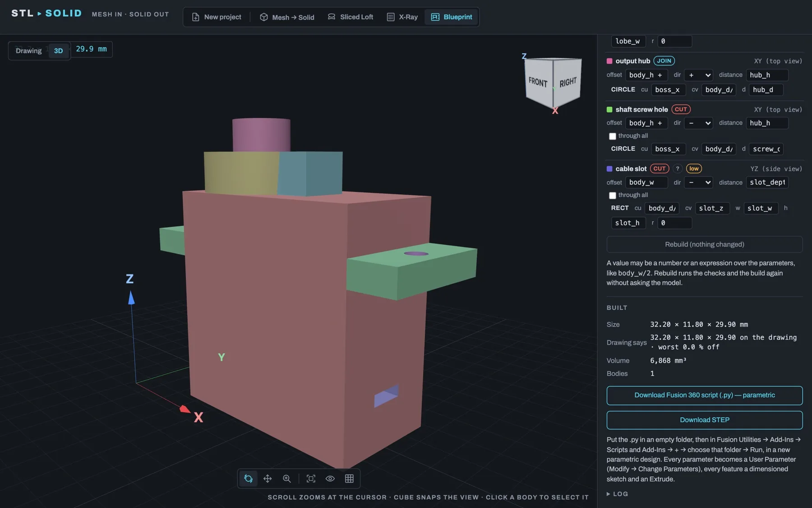Select the orbit/rotate view tool

point(249,479)
